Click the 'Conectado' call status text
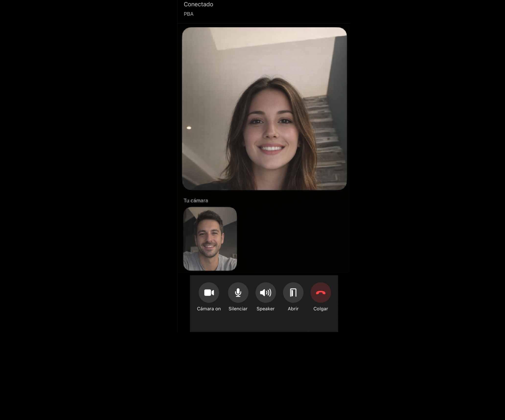The image size is (505, 420). pyautogui.click(x=198, y=4)
